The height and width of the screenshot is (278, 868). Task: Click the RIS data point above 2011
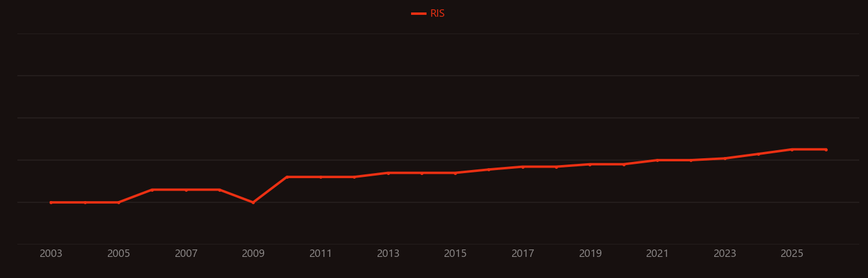(x=321, y=177)
